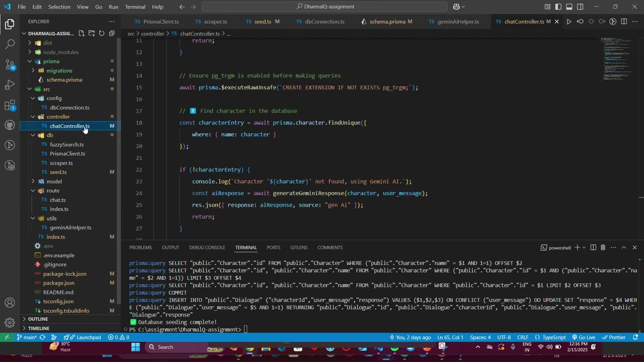Switch to the schema.prisma tab
This screenshot has width=644, height=362.
(x=387, y=22)
